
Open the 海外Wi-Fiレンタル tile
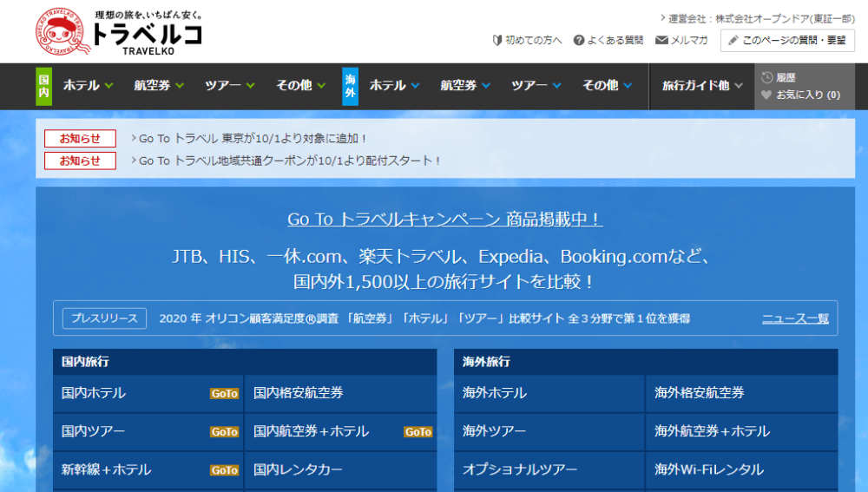[x=742, y=469]
